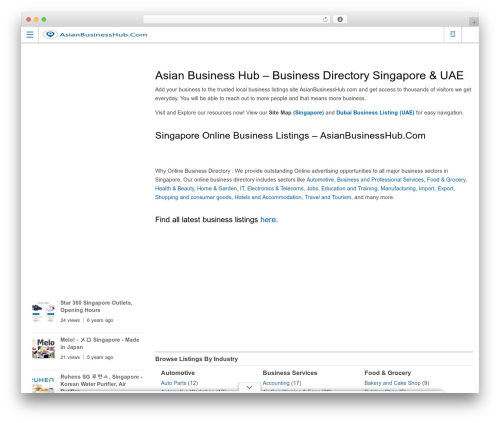This screenshot has height=423, width=500.
Task: Click the Star 360 post thumbnail
Action: click(x=43, y=312)
